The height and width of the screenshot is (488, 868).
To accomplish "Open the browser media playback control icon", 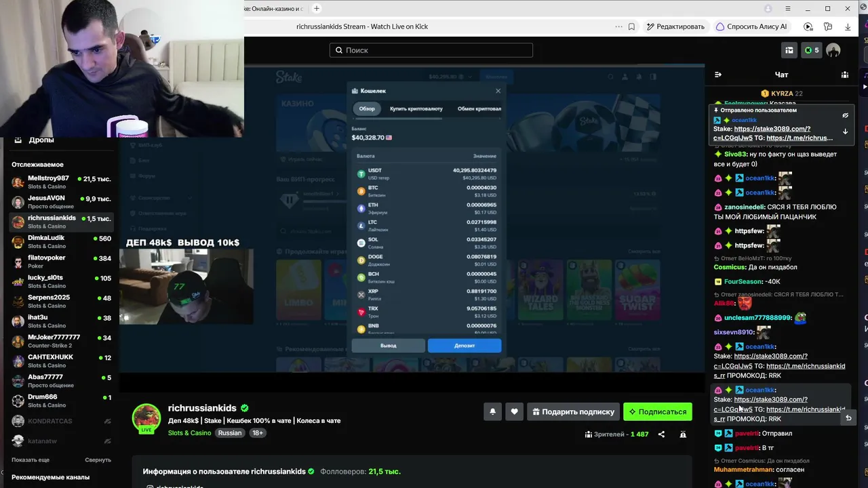I will click(x=808, y=26).
